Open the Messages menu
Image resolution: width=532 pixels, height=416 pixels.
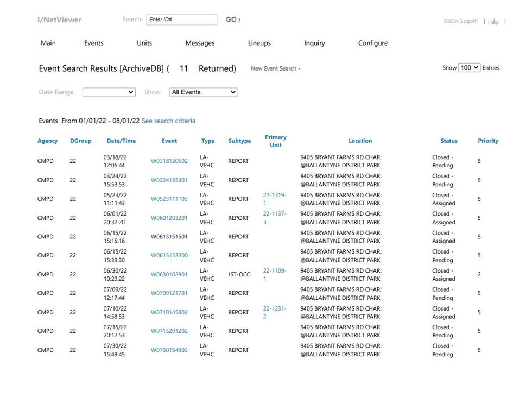pyautogui.click(x=200, y=43)
